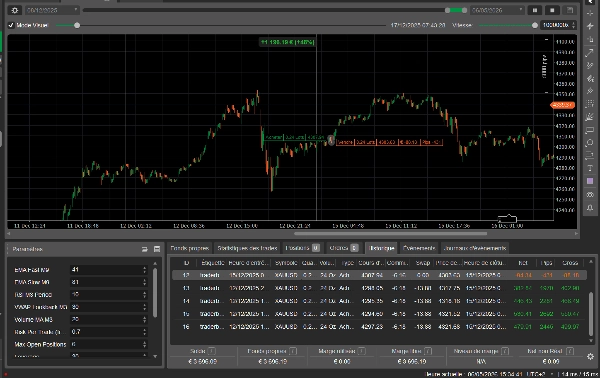Select the text T tool
600x378 pixels.
click(590, 168)
